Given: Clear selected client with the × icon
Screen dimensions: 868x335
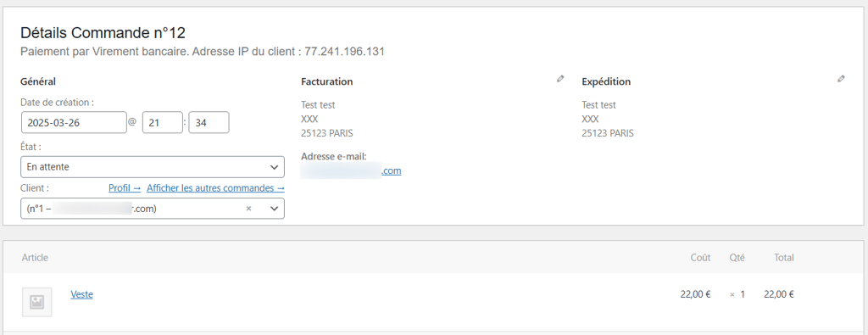Looking at the screenshot, I should [x=248, y=209].
